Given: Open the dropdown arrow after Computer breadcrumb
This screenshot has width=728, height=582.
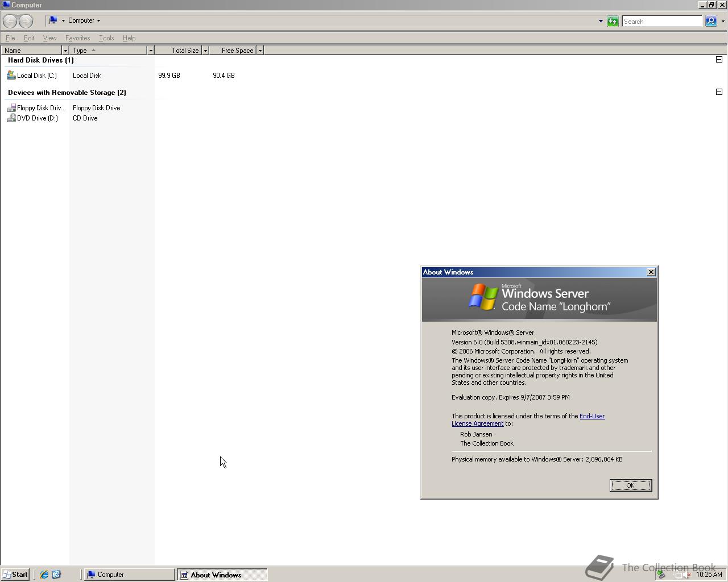Looking at the screenshot, I should pyautogui.click(x=98, y=20).
